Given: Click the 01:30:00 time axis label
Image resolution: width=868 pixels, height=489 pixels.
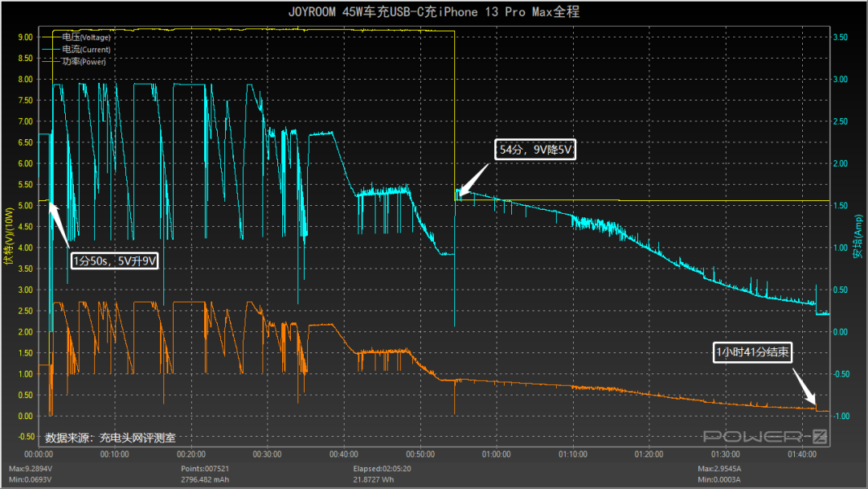Looking at the screenshot, I should 725,454.
